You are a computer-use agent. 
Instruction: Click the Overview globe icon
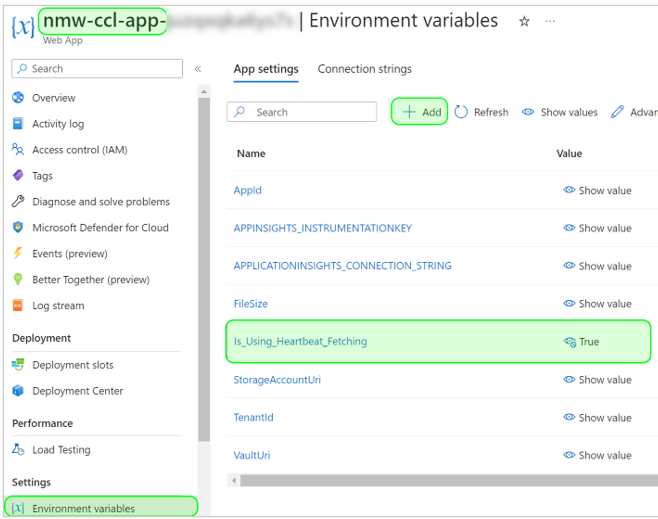[18, 97]
